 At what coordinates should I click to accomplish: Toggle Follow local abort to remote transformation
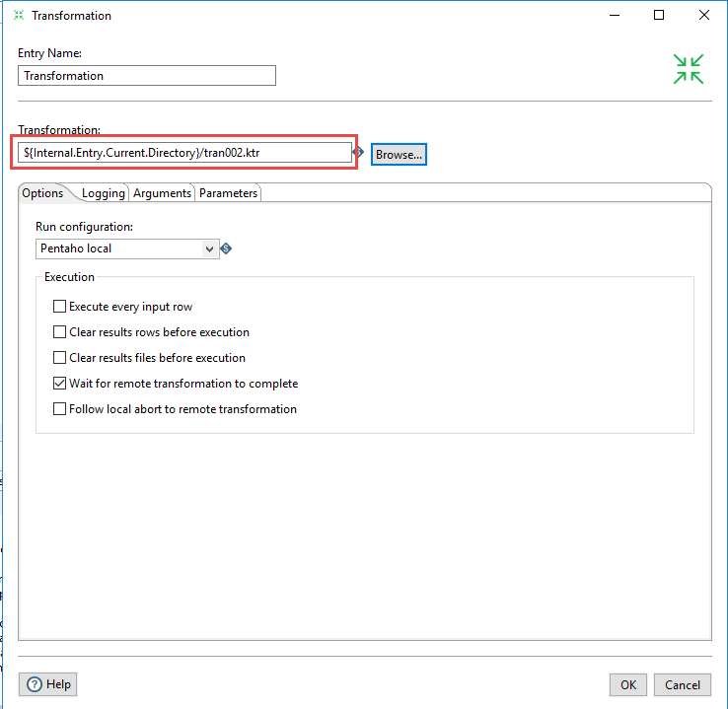click(x=60, y=409)
